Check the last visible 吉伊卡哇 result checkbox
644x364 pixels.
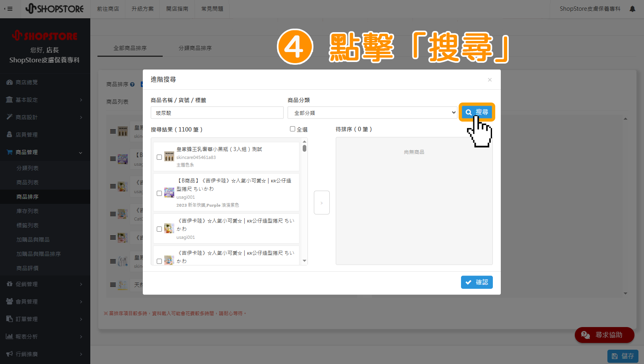coord(160,261)
